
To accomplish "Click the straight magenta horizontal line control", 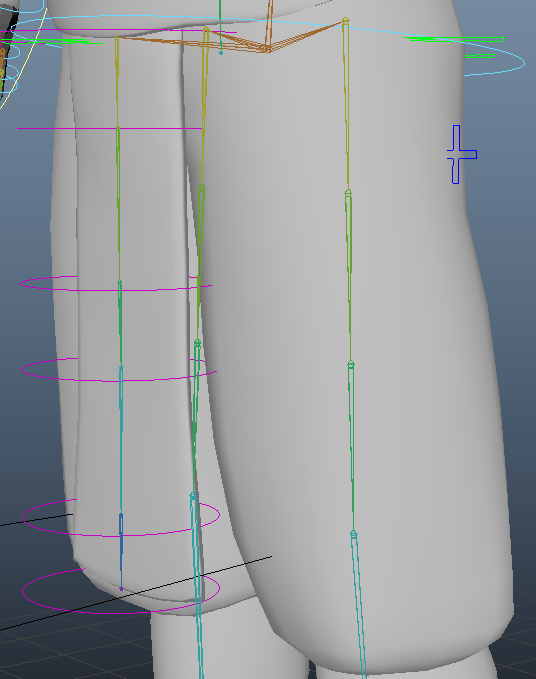I will tap(110, 128).
